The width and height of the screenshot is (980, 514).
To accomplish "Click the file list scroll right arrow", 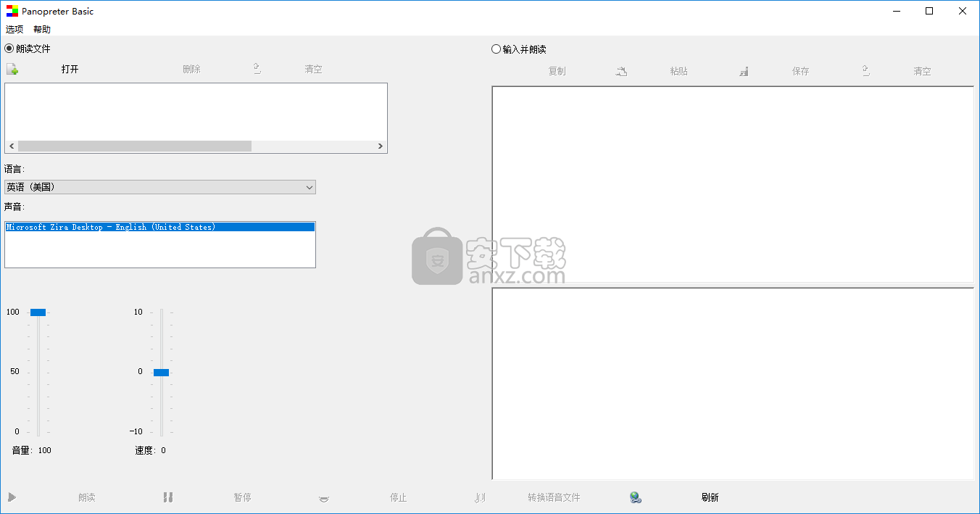I will click(x=381, y=146).
